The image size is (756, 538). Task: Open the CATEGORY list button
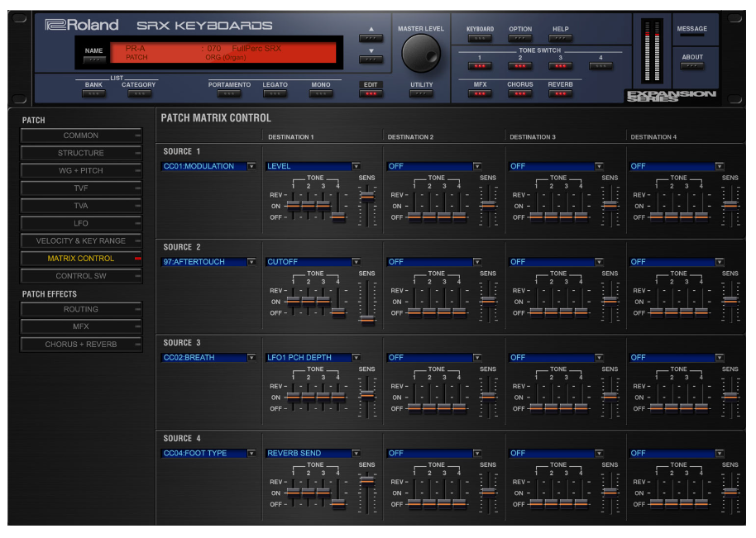[x=139, y=94]
